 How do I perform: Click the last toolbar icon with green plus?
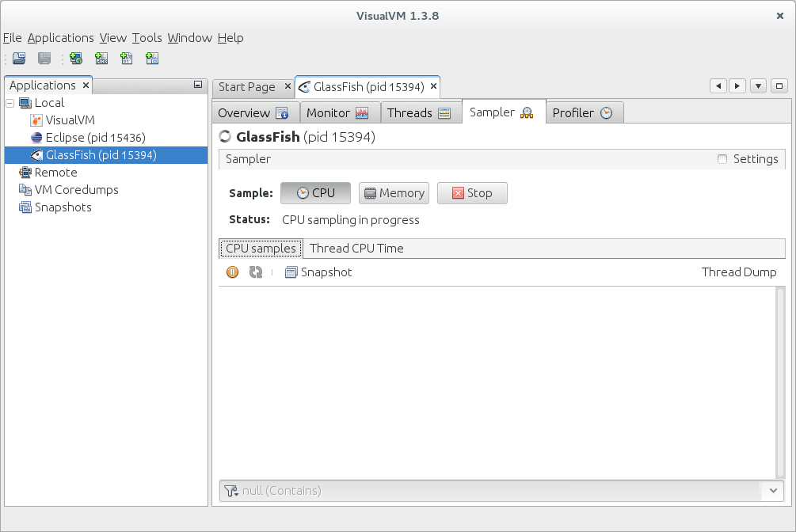(152, 59)
